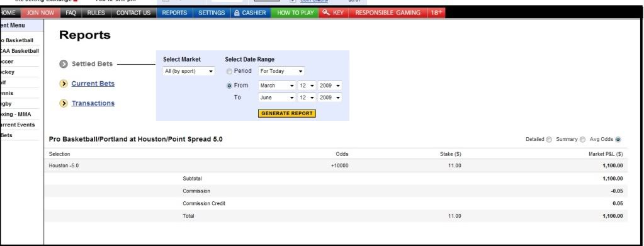Open the Transactions link
Viewport: 644px width, 246px height.
click(x=93, y=103)
